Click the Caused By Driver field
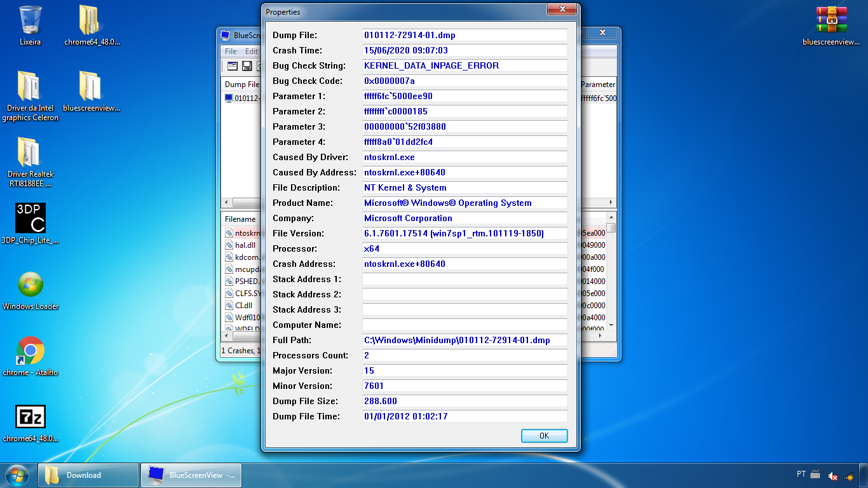 pyautogui.click(x=465, y=157)
